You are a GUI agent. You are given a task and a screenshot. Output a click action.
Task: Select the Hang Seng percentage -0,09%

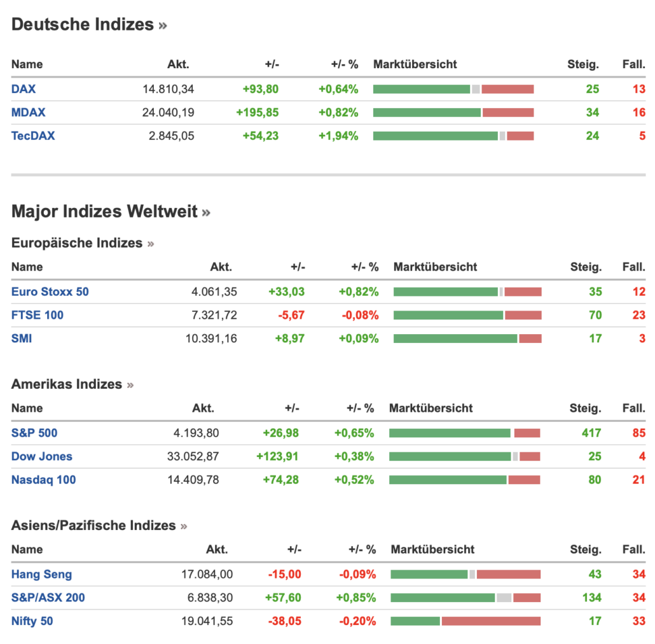coord(357,574)
